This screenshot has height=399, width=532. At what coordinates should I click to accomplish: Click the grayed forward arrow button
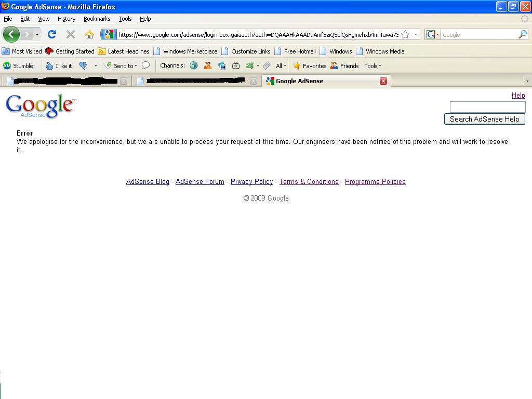coord(27,34)
